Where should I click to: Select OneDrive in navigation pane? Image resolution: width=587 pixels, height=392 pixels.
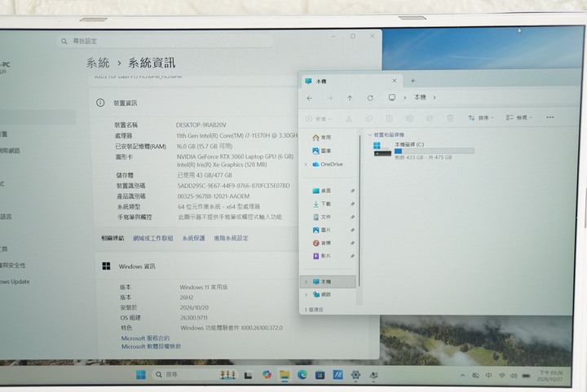328,164
